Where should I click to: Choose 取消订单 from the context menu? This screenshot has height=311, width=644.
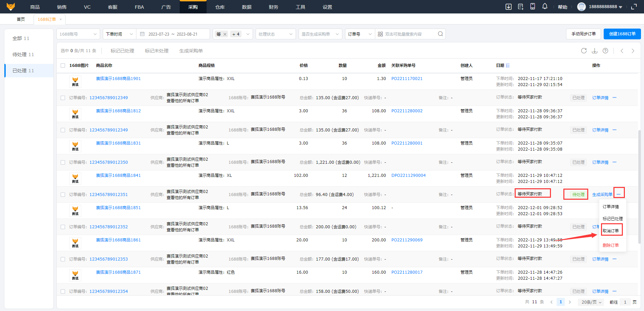click(610, 231)
